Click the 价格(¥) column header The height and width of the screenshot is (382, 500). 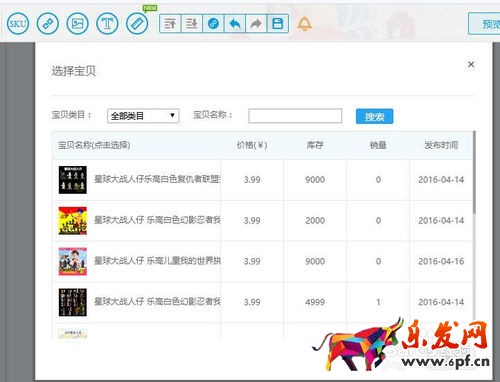[x=252, y=145]
